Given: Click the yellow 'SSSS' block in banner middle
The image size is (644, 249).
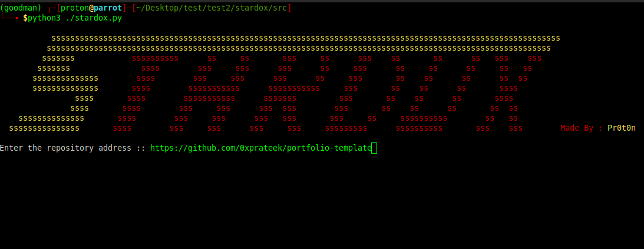Looking at the screenshot, I should coord(84,98).
